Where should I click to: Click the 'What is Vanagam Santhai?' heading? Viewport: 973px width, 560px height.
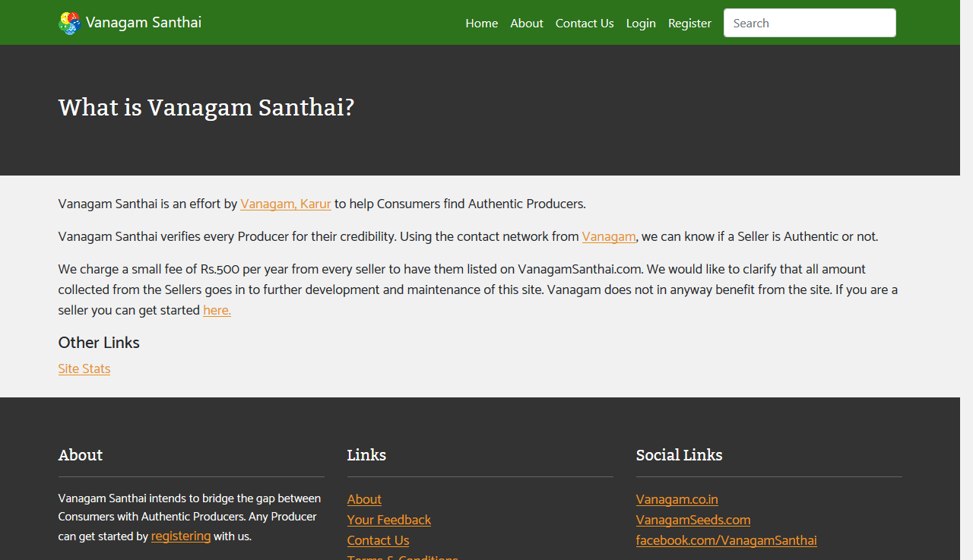(x=206, y=107)
